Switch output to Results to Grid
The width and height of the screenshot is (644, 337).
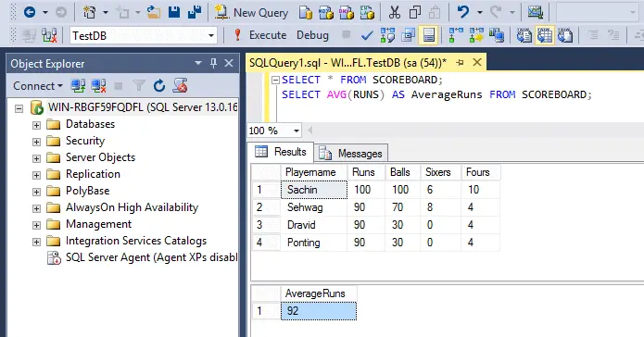click(x=545, y=36)
